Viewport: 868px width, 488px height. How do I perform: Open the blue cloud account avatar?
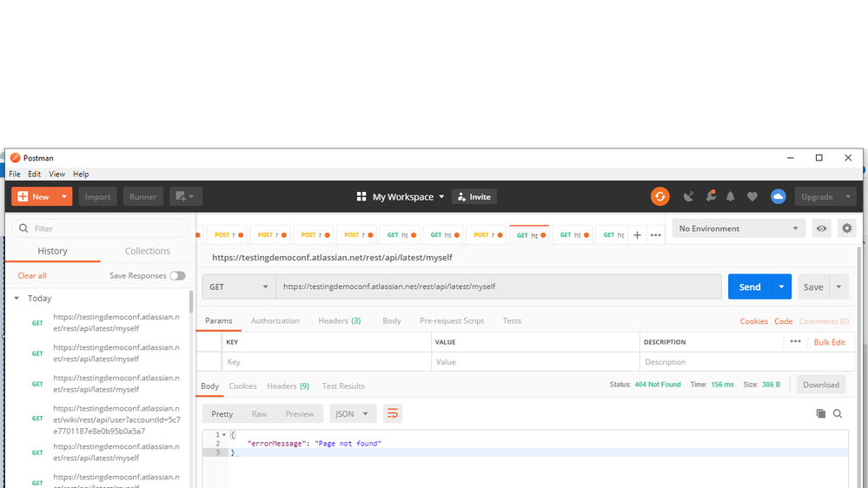tap(779, 196)
